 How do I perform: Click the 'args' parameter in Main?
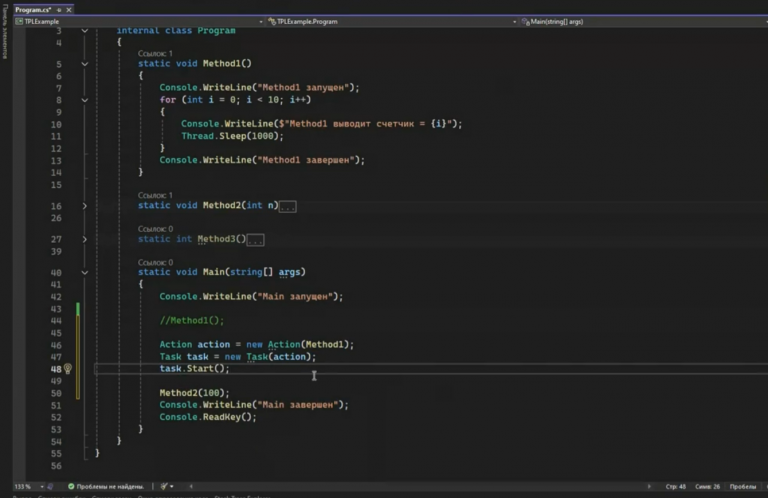coord(289,272)
